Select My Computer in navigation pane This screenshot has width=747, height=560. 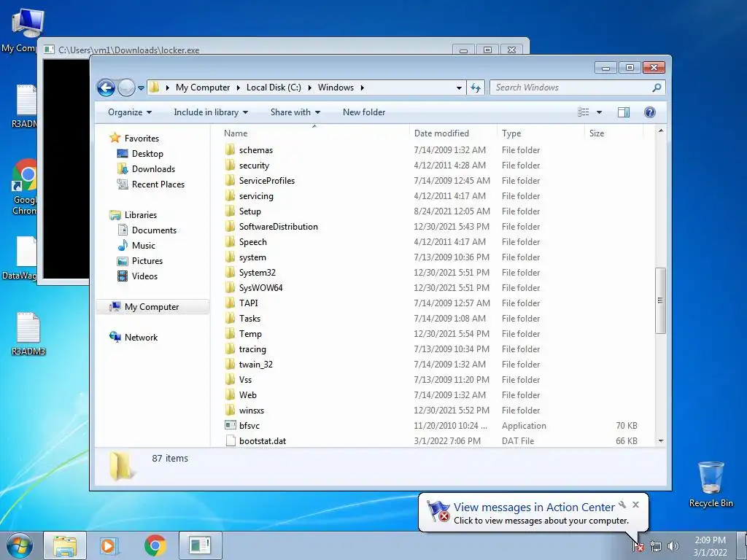pyautogui.click(x=152, y=307)
